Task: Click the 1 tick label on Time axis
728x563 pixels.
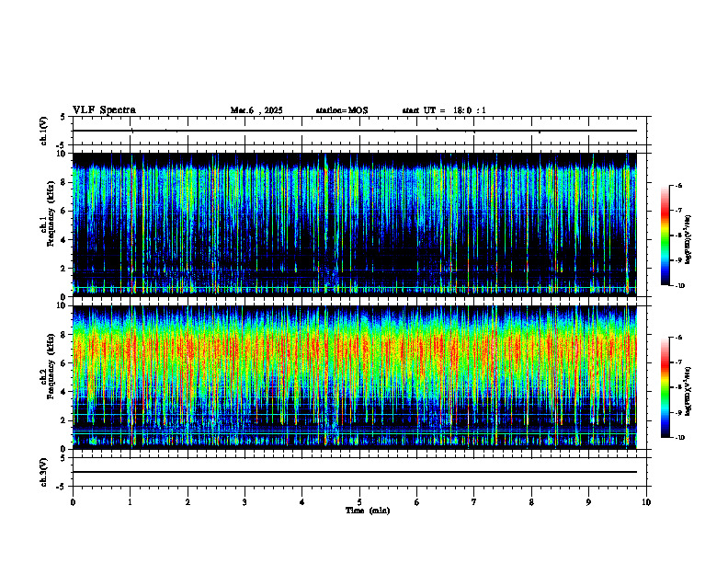Action: click(x=130, y=502)
